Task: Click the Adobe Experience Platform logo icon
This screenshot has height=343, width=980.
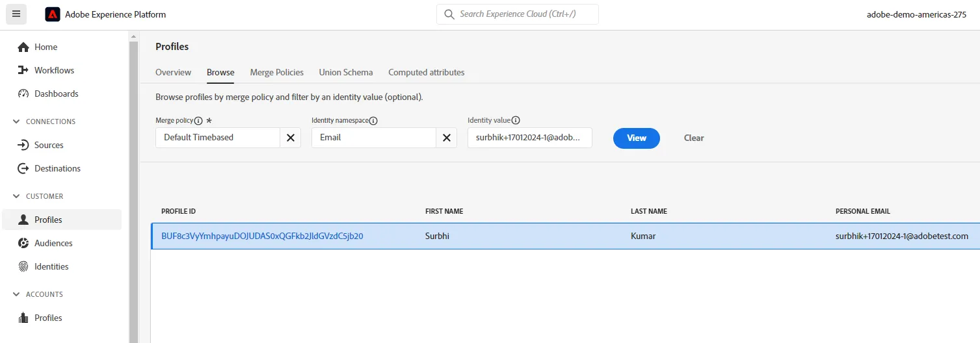Action: pos(53,14)
